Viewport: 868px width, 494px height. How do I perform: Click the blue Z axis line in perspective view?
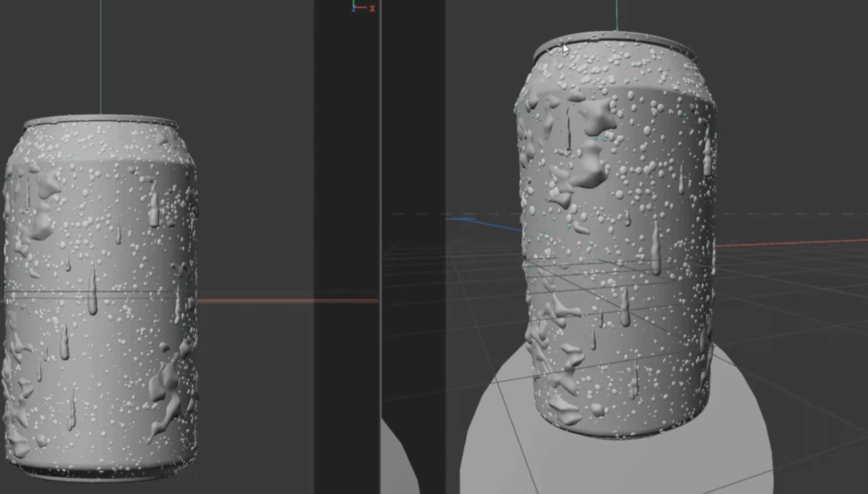491,224
